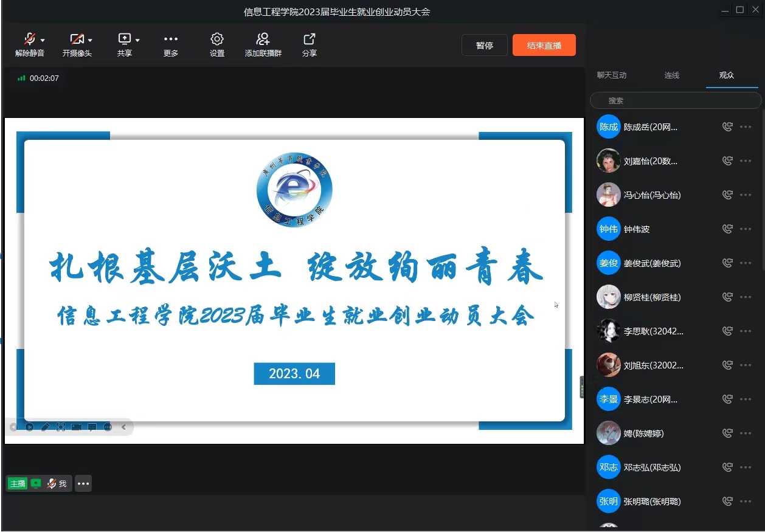This screenshot has width=765, height=532.
Task: Switch to the 聊天互动 tab
Action: (x=611, y=75)
